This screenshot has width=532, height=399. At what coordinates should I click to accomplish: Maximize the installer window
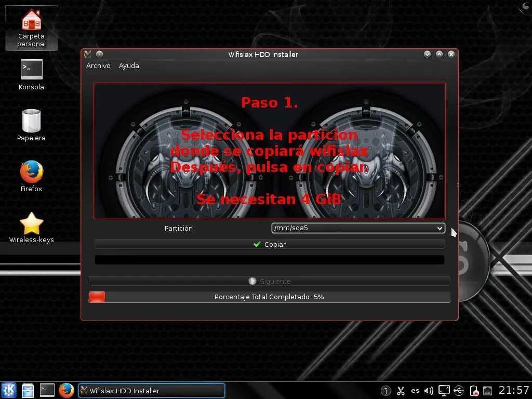click(x=439, y=54)
